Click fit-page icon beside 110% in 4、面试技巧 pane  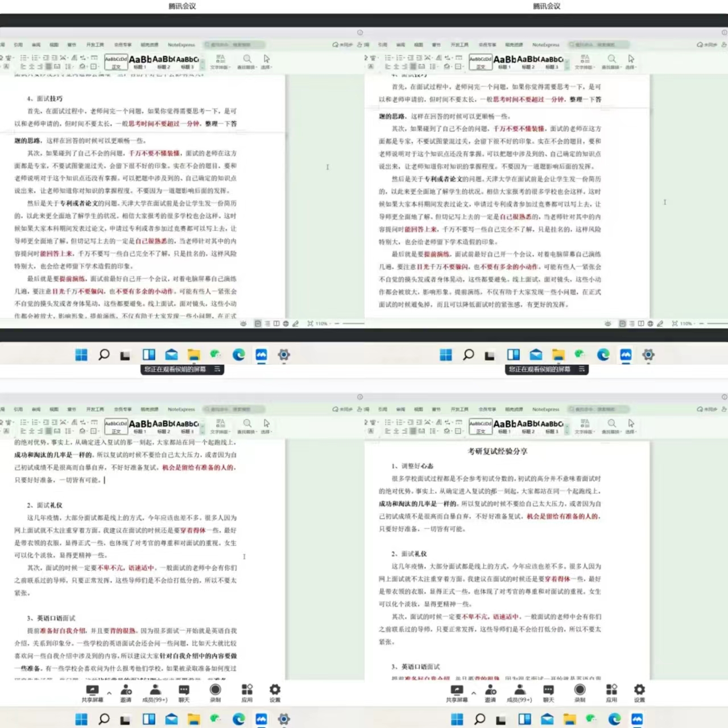[311, 323]
